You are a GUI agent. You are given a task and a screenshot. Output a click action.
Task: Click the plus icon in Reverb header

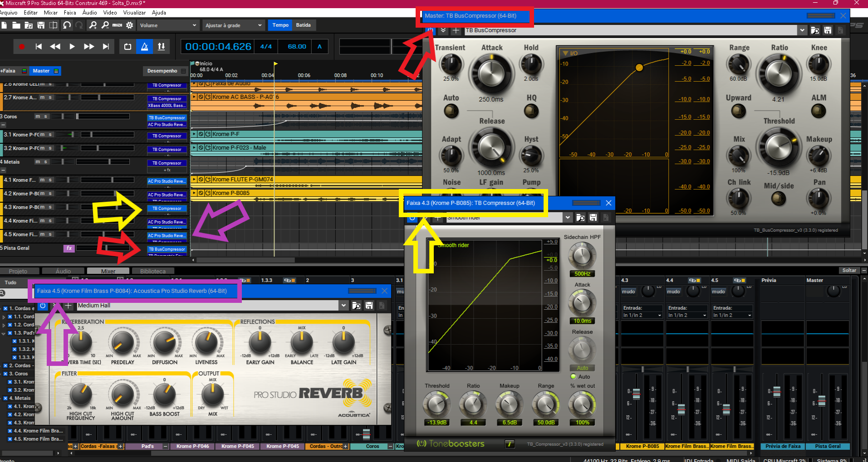[68, 306]
